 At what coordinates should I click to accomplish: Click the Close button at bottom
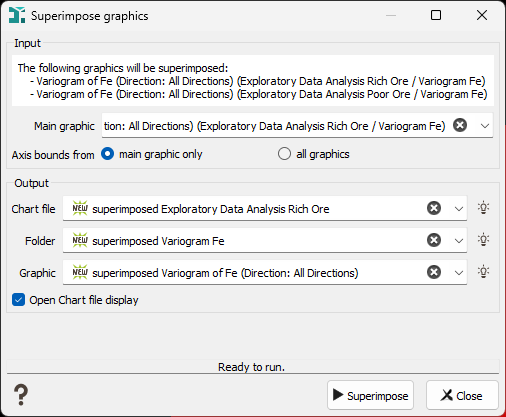tap(462, 395)
